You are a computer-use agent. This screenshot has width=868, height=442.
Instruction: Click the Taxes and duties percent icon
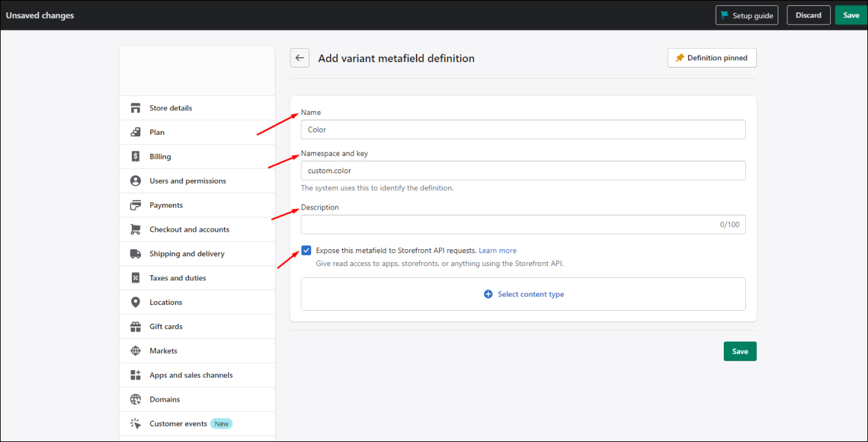click(135, 278)
